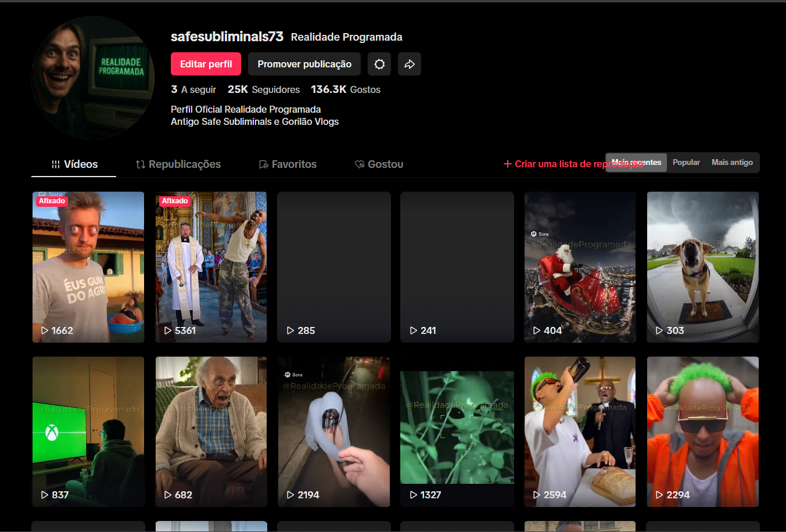Open the '3 A seguir' following list

193,89
